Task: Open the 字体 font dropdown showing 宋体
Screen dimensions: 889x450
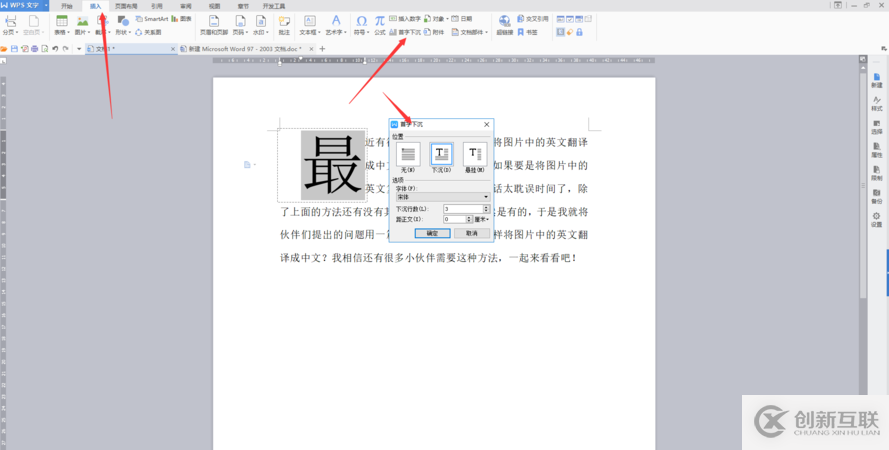Action: tap(443, 197)
